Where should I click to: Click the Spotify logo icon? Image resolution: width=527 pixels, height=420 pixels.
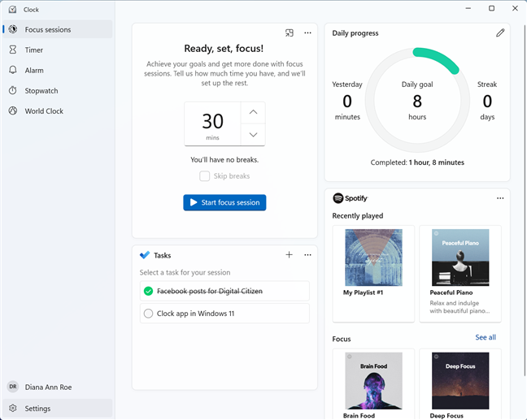point(338,198)
